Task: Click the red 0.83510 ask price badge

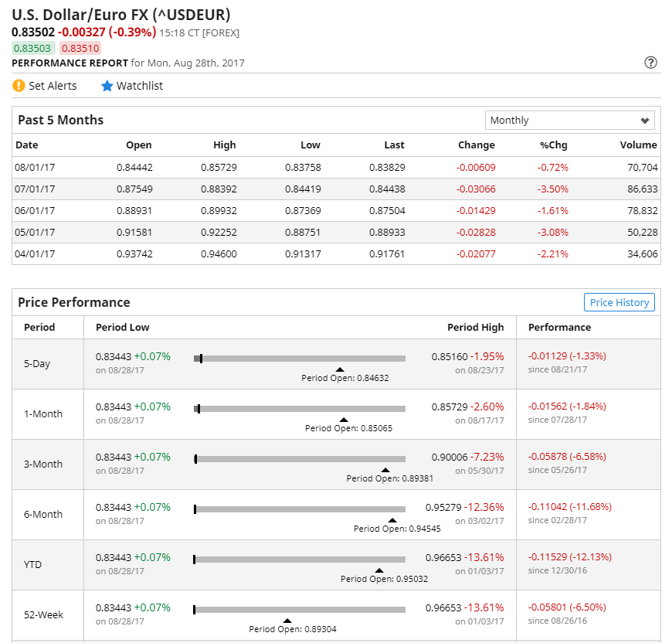Action: [x=80, y=48]
